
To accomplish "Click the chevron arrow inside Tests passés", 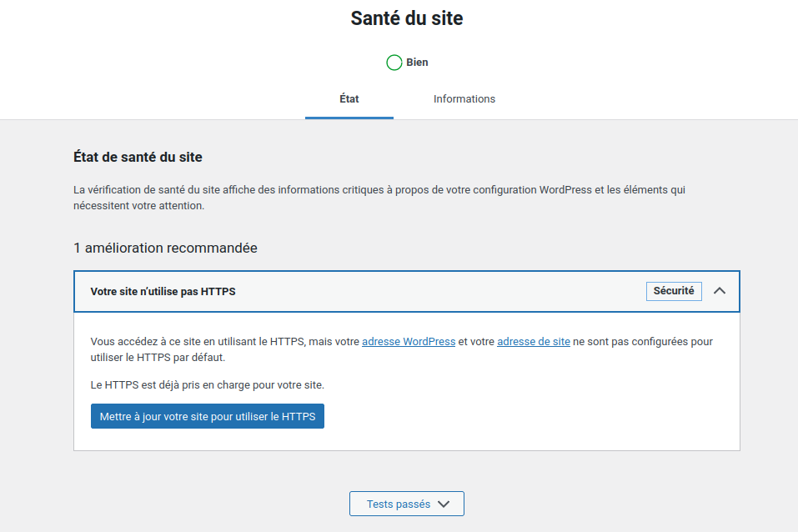I will click(444, 504).
